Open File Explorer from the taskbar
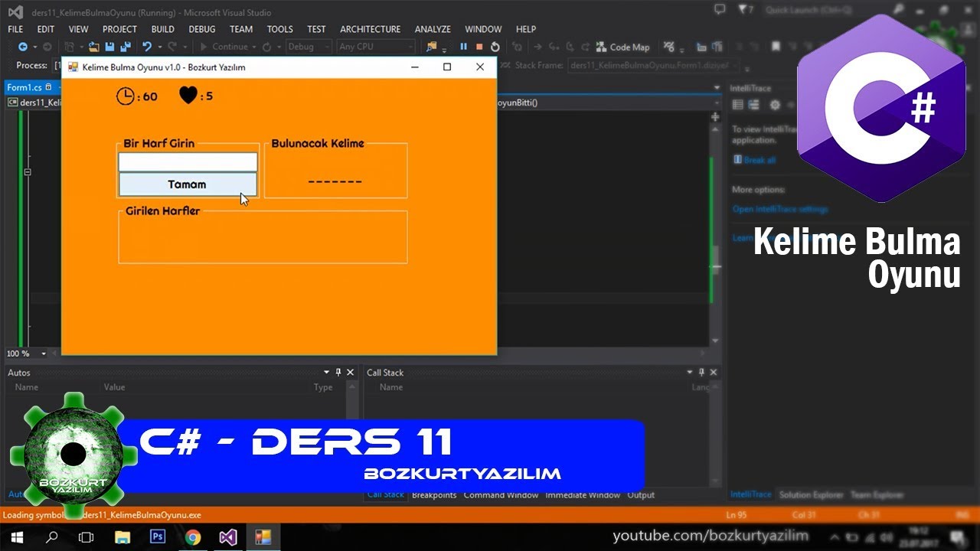The width and height of the screenshot is (980, 551). pyautogui.click(x=122, y=537)
